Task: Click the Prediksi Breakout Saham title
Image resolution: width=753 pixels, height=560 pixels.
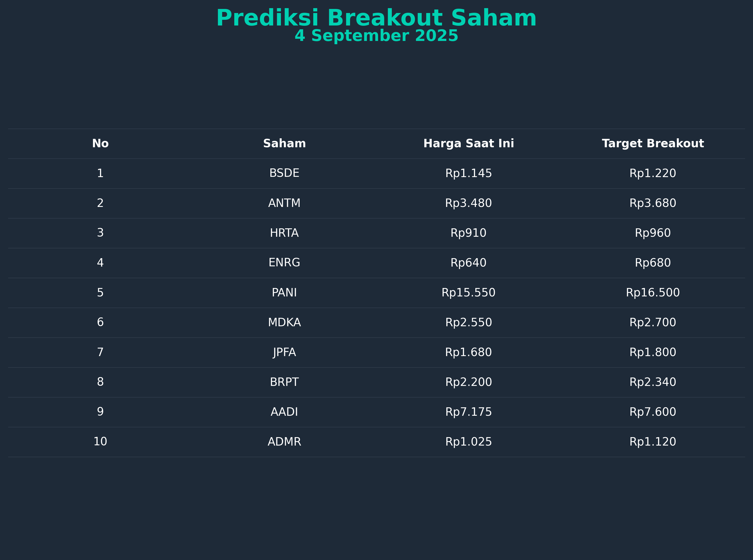Action: 376,18
